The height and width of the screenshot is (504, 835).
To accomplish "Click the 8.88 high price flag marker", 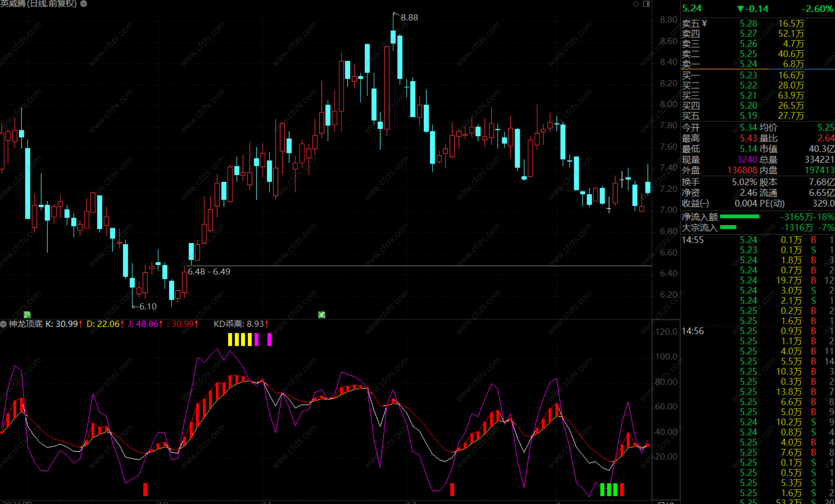I will 409,17.
